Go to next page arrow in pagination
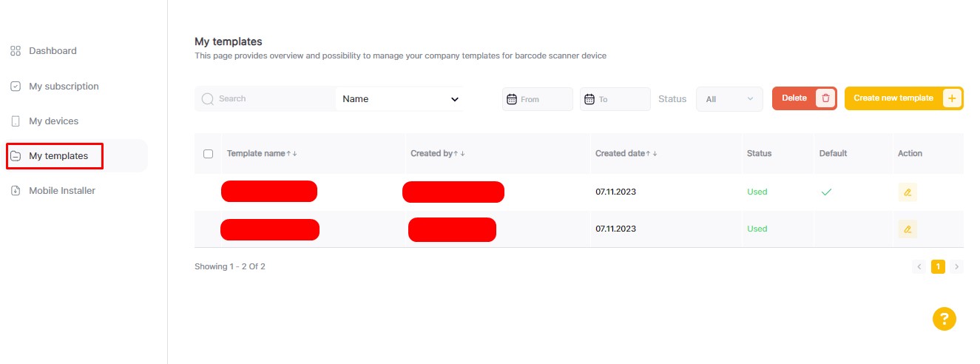980x364 pixels. 957,266
